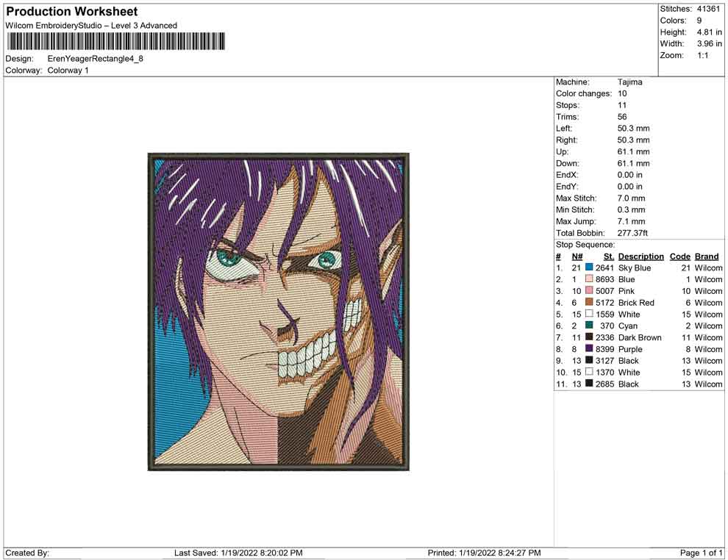The width and height of the screenshot is (728, 560).
Task: Click the 'N#' column header
Action: point(577,256)
